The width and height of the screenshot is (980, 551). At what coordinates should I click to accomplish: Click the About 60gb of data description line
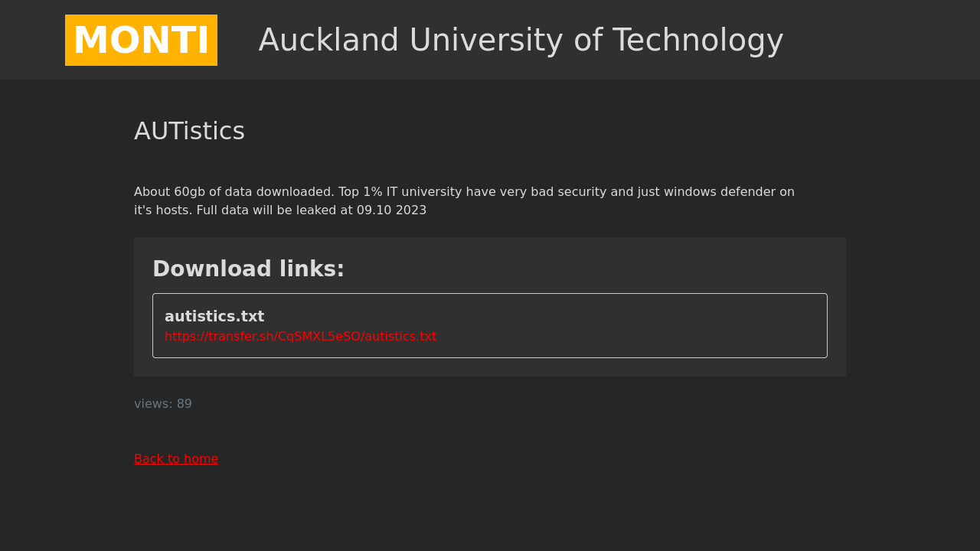464,192
